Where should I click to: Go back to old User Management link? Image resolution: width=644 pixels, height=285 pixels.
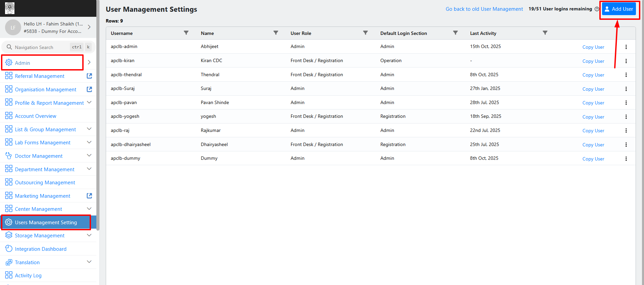484,9
